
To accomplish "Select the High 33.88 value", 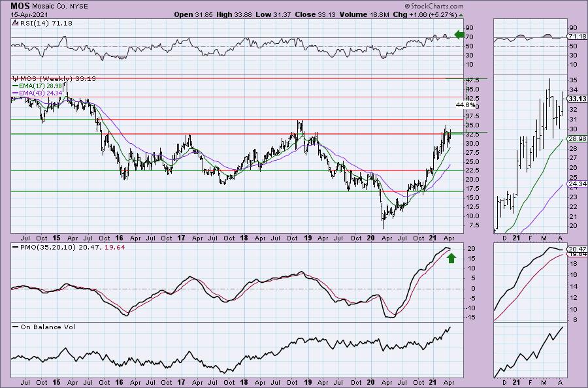I will click(234, 14).
